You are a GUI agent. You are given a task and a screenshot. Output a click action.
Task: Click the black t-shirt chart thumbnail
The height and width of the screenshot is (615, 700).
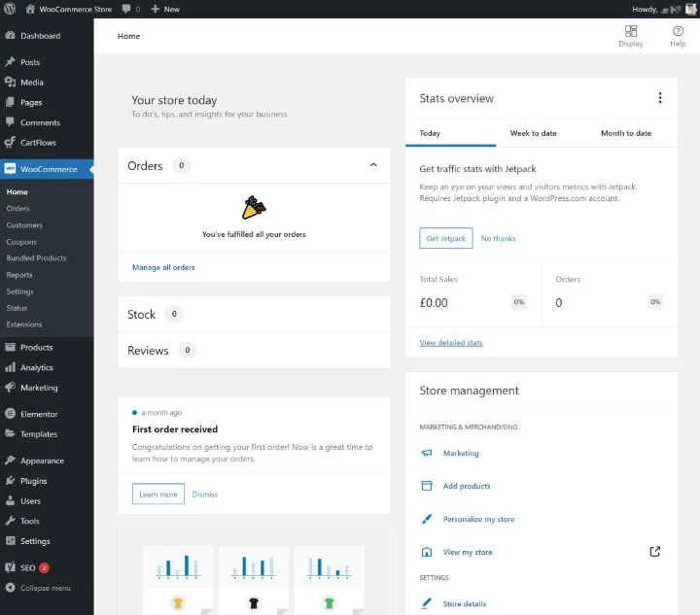253,580
